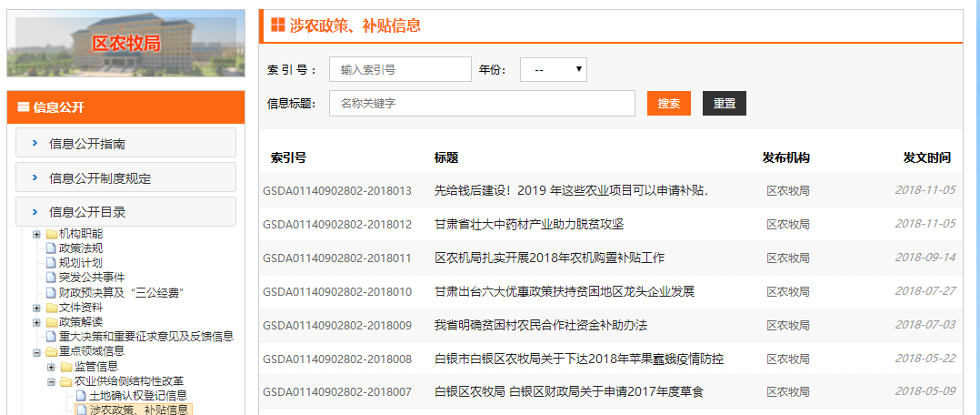The height and width of the screenshot is (415, 980).
Task: Open article 白银市白银区农牧局关于下达2018年苹果蠹蛾疫情防控
Action: (579, 359)
